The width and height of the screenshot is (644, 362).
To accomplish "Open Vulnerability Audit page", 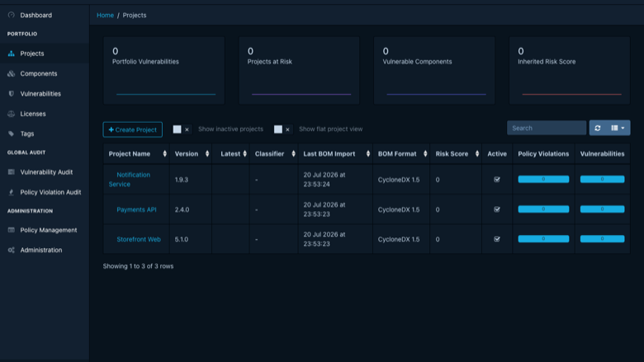I will click(x=46, y=172).
